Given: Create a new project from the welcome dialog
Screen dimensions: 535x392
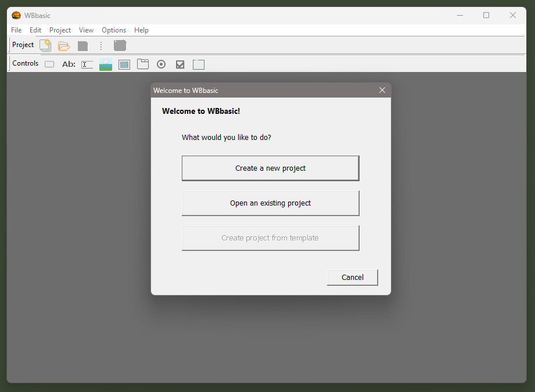Looking at the screenshot, I should (270, 168).
